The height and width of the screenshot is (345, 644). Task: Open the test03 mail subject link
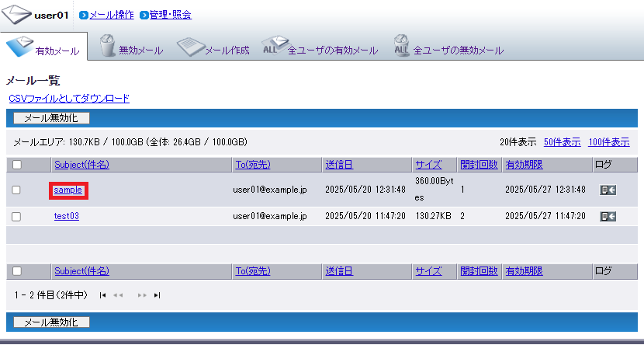pyautogui.click(x=67, y=216)
